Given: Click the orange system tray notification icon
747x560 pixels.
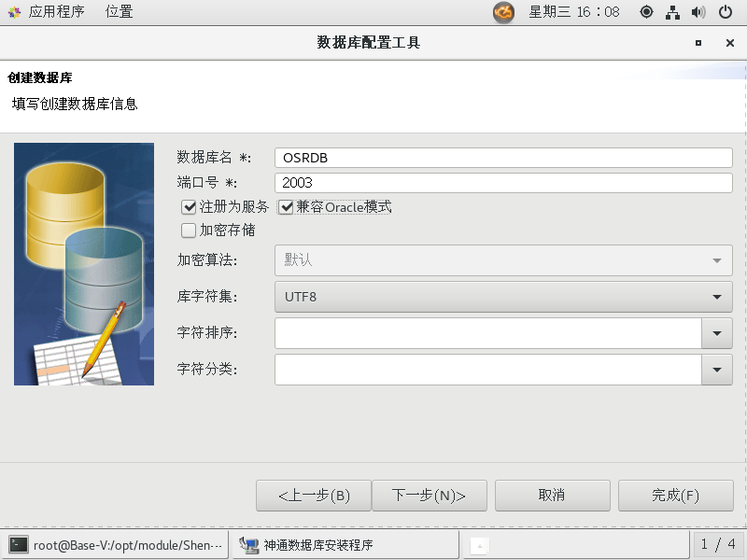Looking at the screenshot, I should pyautogui.click(x=503, y=12).
